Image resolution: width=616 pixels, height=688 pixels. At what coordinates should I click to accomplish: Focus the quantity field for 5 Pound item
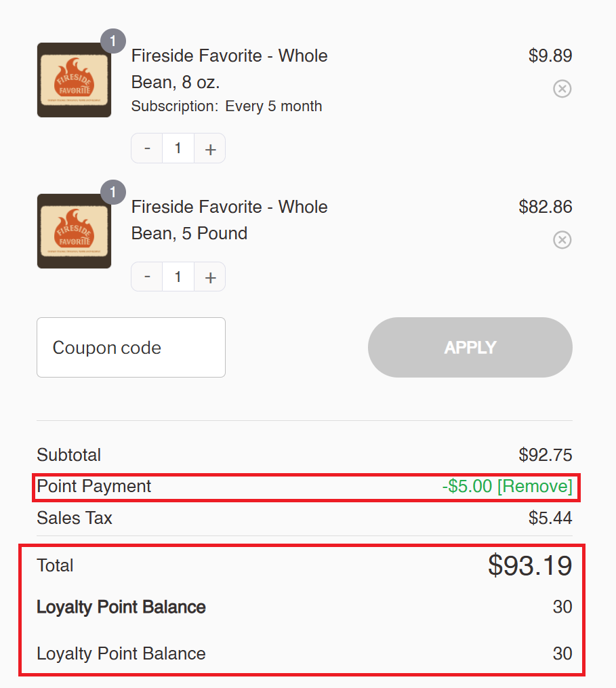pos(178,277)
